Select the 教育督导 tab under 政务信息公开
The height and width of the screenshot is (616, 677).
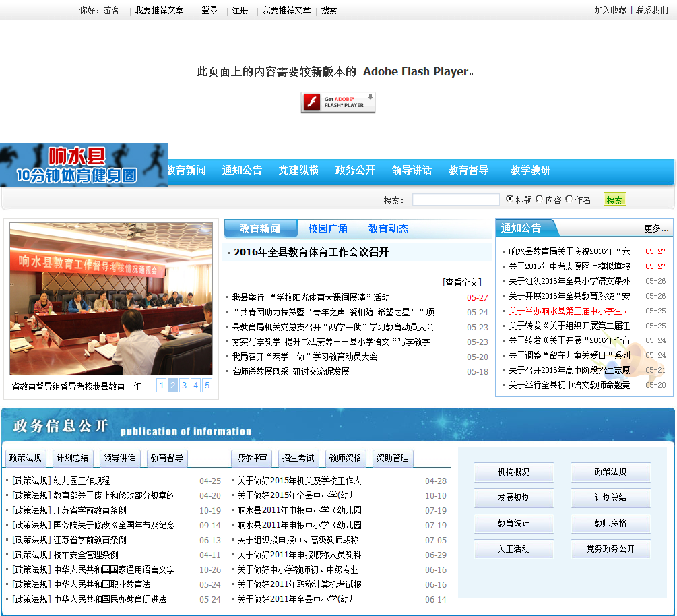[166, 458]
